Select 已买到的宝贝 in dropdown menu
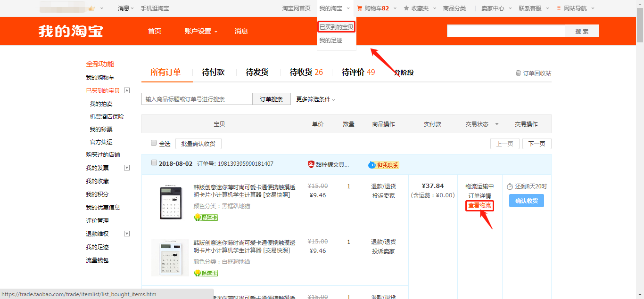The width and height of the screenshot is (644, 299). coord(336,27)
